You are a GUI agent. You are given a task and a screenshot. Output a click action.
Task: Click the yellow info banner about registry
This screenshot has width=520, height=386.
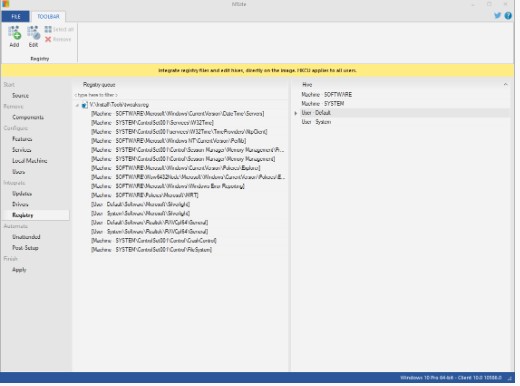(x=257, y=71)
